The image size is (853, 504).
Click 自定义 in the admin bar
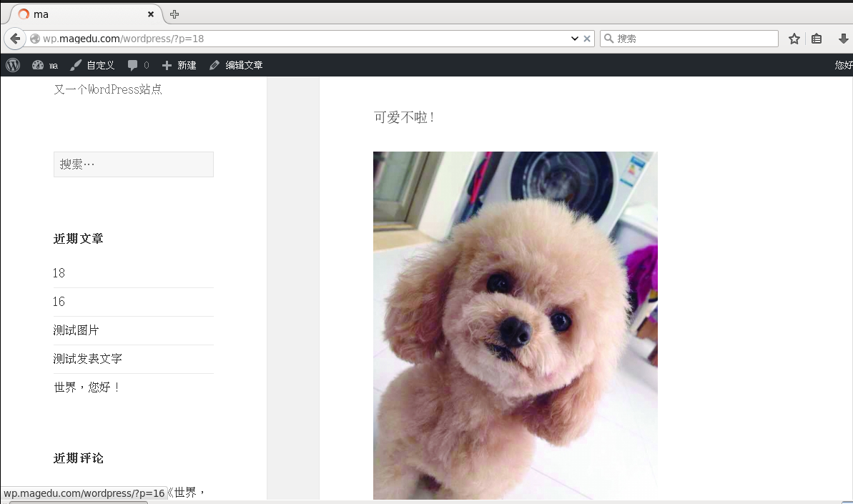[92, 65]
